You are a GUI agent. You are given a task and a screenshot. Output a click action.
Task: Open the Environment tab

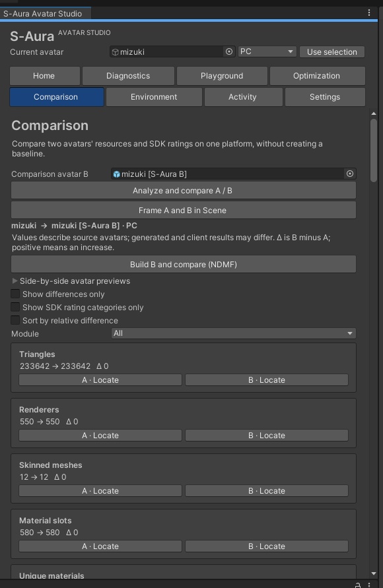pyautogui.click(x=154, y=97)
